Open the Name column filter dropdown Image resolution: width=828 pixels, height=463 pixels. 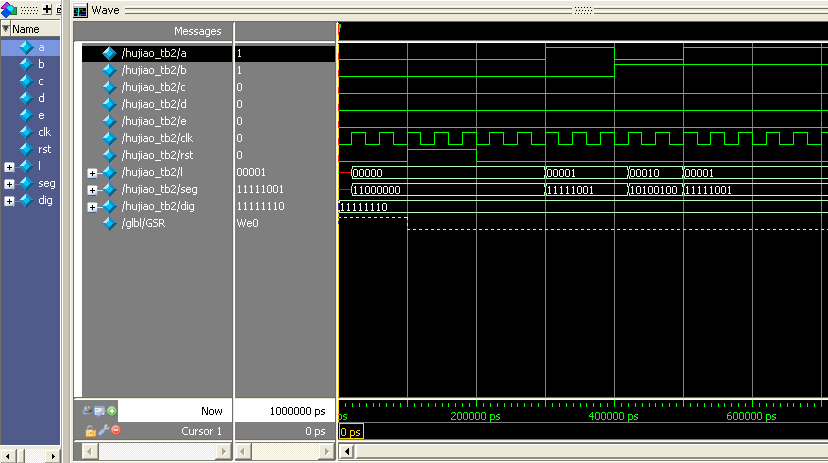click(x=6, y=29)
